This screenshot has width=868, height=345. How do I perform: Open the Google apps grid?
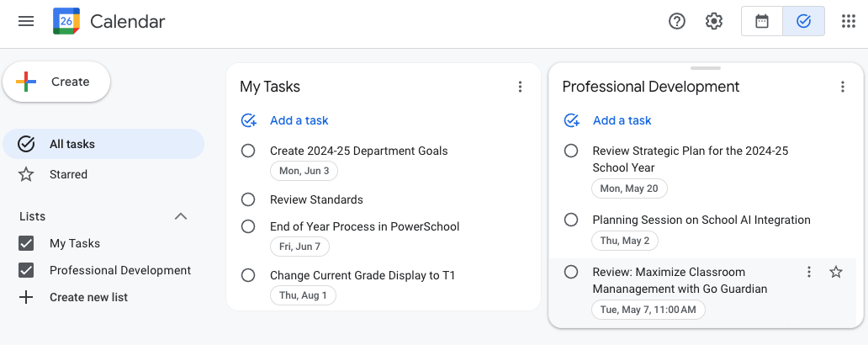pyautogui.click(x=848, y=22)
